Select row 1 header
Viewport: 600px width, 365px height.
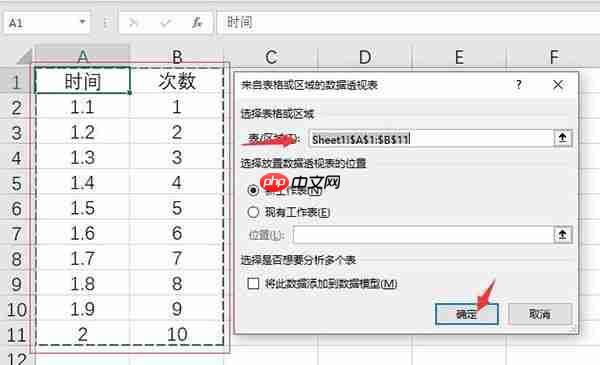click(16, 81)
